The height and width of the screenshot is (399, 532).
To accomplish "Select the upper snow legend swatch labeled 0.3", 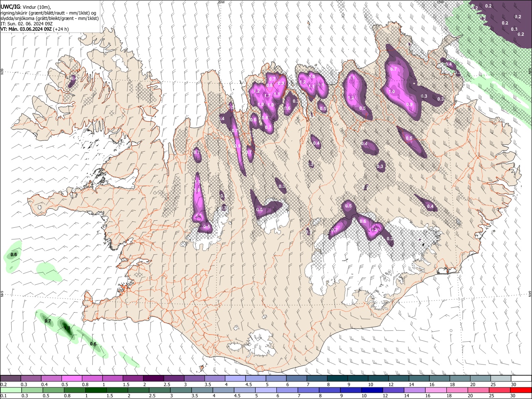I will point(31,379).
